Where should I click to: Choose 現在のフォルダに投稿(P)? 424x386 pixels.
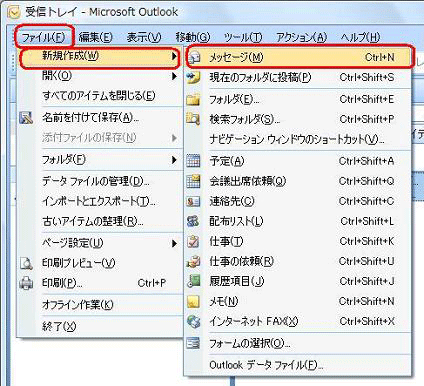click(298, 77)
